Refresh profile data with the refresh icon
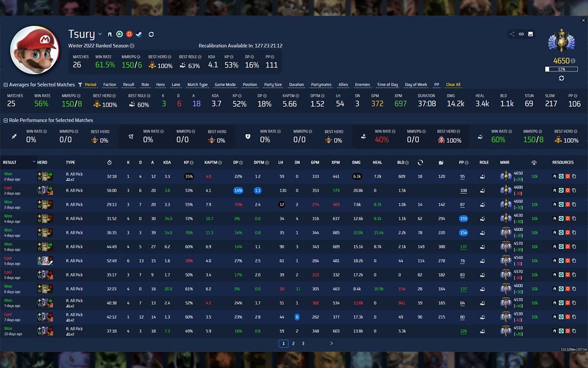Screen dimensions: 588x368 pos(151,34)
